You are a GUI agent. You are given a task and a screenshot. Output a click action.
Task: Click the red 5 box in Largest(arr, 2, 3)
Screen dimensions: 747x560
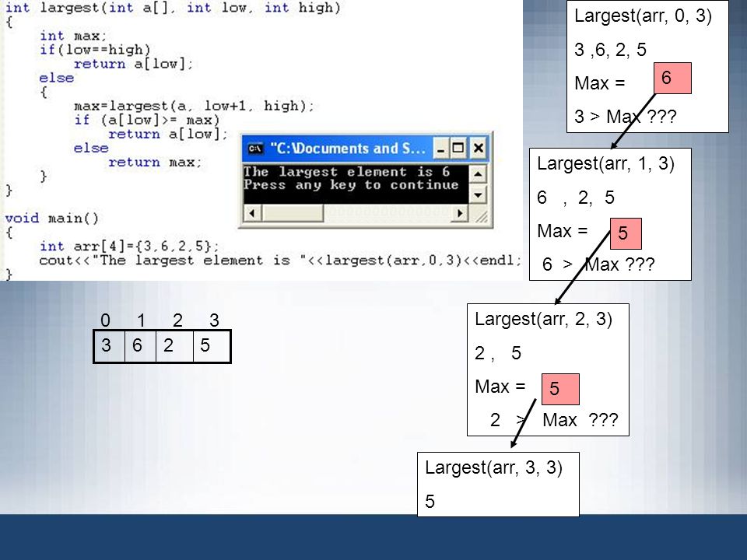point(560,389)
